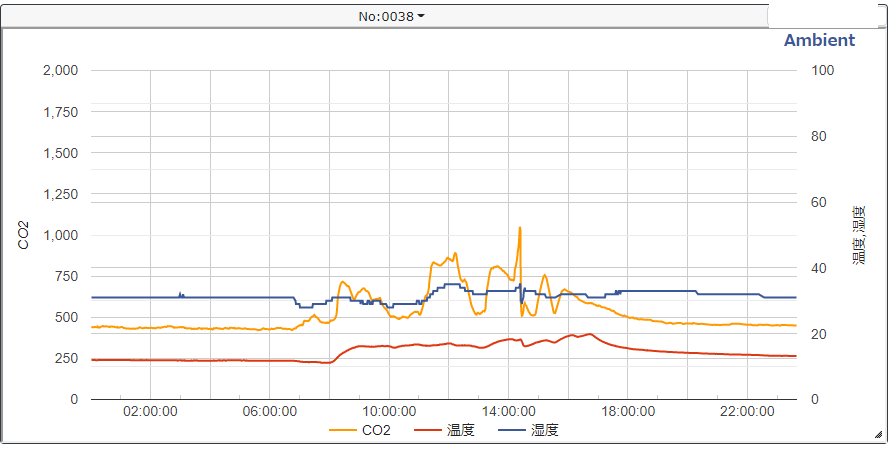This screenshot has height=449, width=893.
Task: Click the blue 湿度 legend line marker
Action: pos(511,431)
